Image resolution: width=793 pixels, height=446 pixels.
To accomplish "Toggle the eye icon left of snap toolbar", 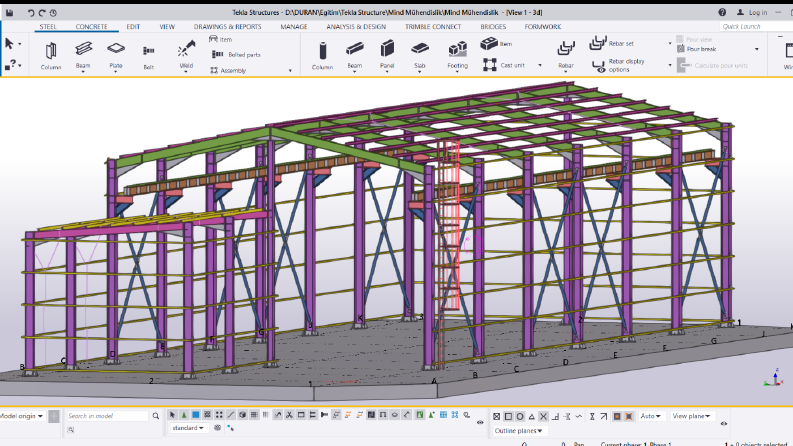I will (480, 422).
